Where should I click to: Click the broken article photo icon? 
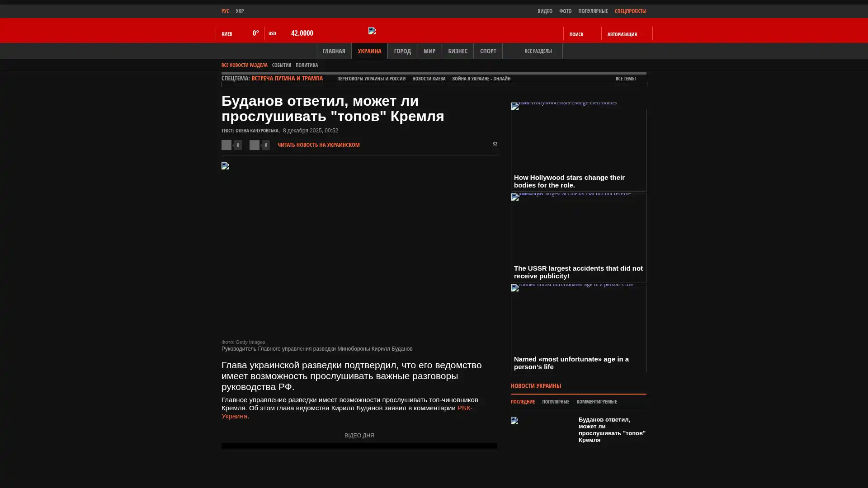click(225, 166)
